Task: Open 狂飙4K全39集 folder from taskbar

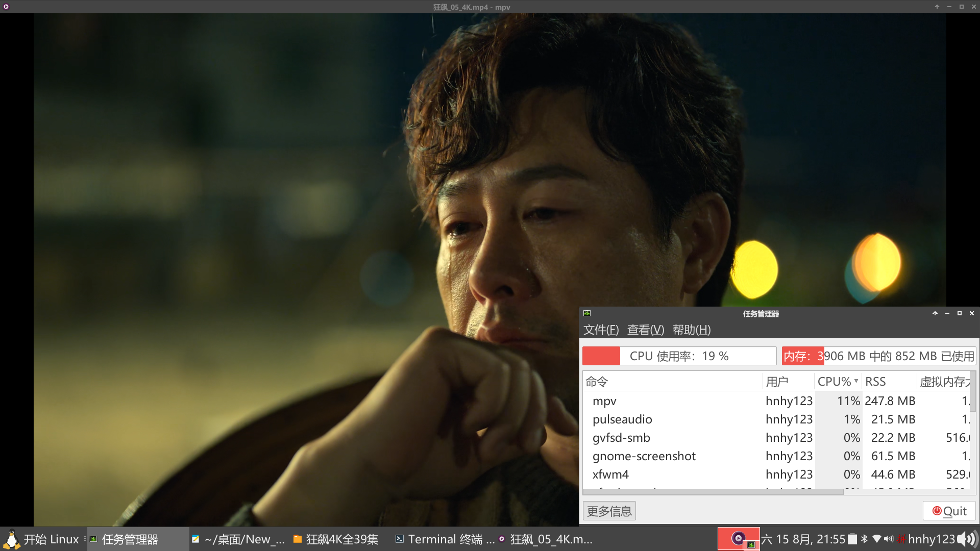Action: pyautogui.click(x=336, y=539)
